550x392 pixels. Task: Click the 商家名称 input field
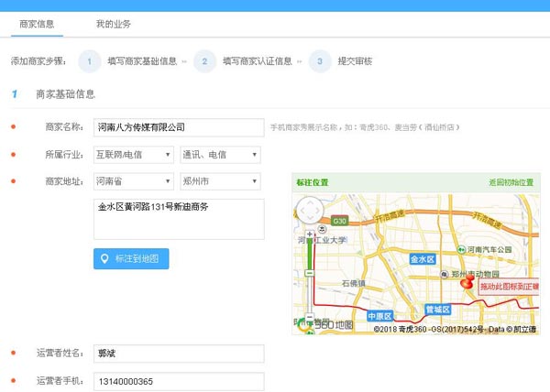(x=179, y=127)
